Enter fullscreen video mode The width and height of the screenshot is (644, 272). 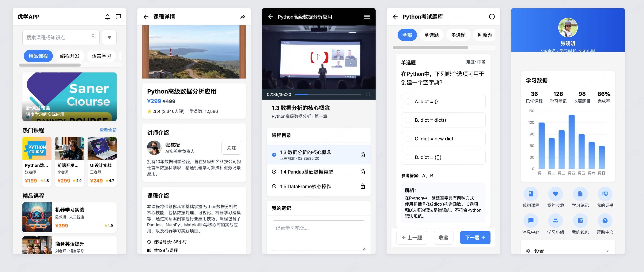point(368,95)
